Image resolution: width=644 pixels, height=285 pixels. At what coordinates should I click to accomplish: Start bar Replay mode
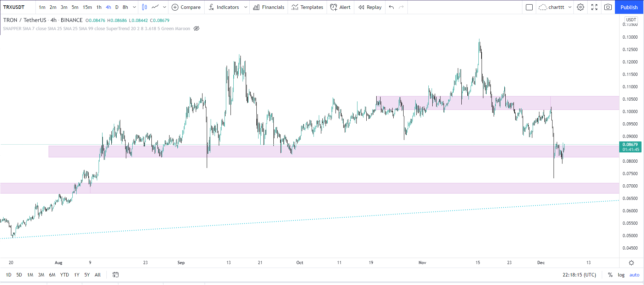370,7
